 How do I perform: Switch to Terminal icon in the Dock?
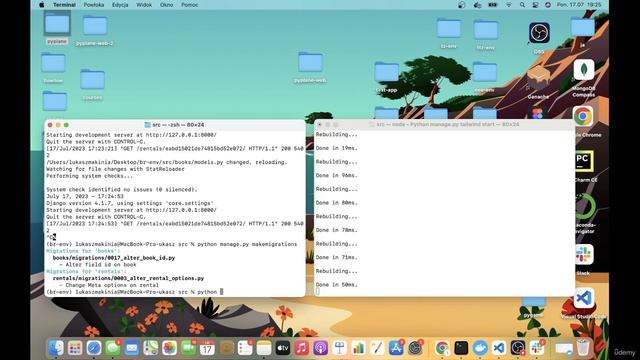pyautogui.click(x=461, y=348)
